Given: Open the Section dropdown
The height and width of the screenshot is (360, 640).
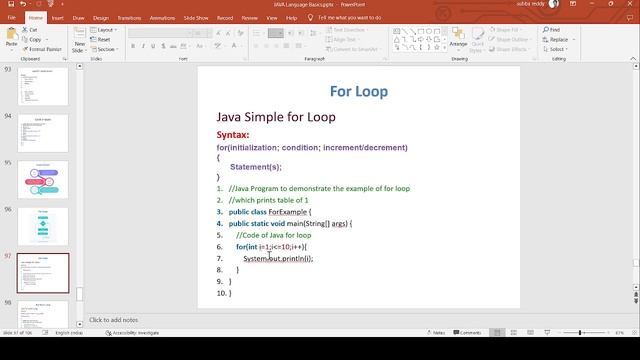Looking at the screenshot, I should (x=104, y=49).
